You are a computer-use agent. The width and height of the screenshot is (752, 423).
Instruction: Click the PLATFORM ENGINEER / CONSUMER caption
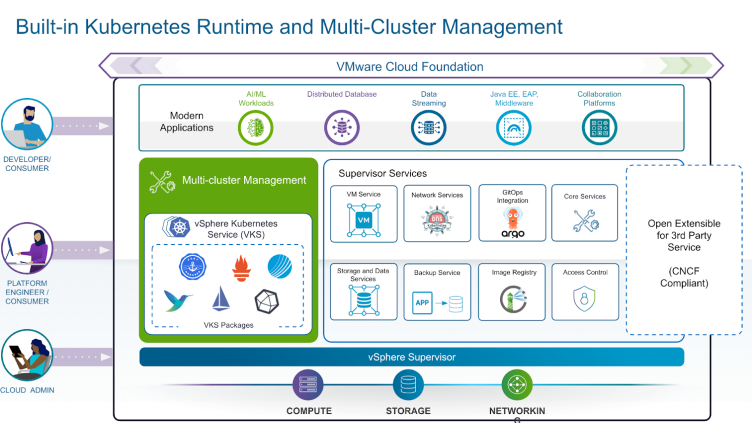27,292
